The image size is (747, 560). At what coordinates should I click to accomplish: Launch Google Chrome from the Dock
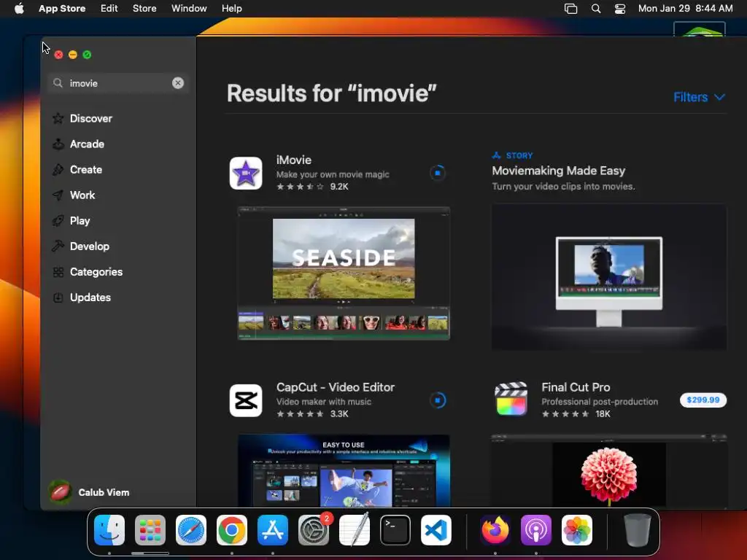[x=232, y=530]
